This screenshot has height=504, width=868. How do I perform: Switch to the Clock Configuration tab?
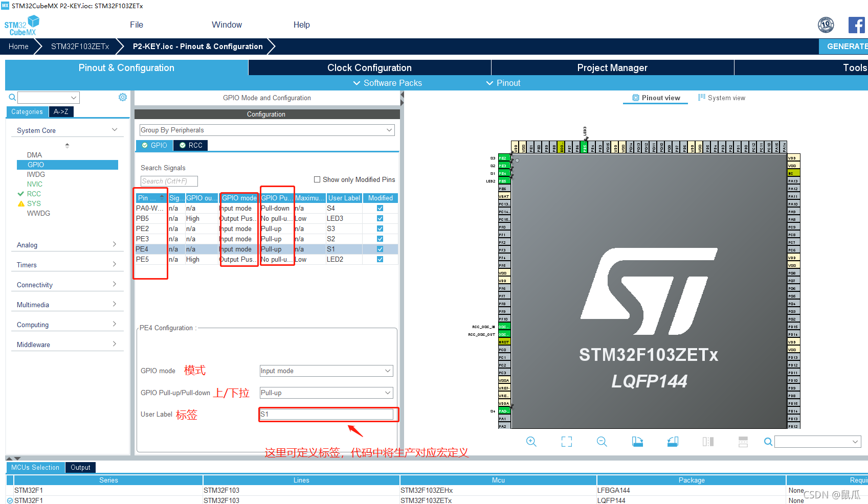369,67
